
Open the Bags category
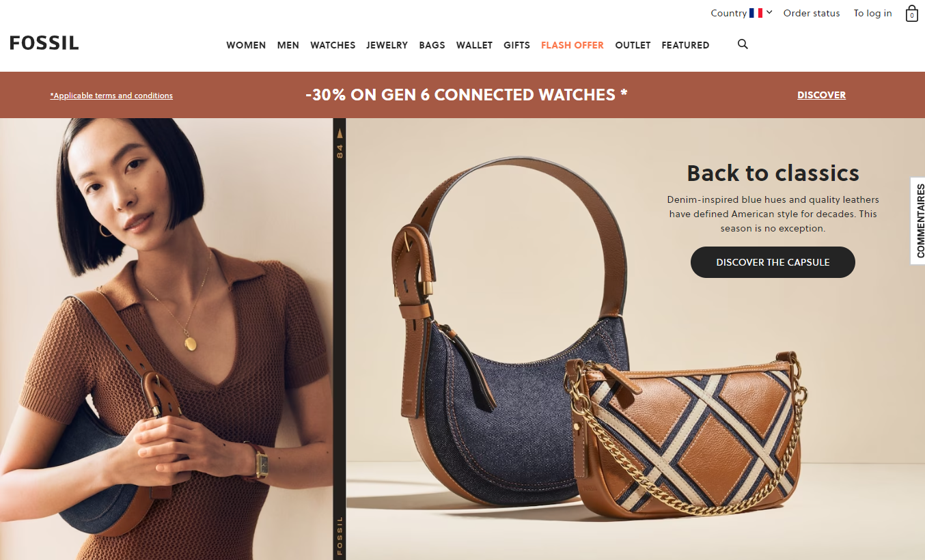pos(432,45)
